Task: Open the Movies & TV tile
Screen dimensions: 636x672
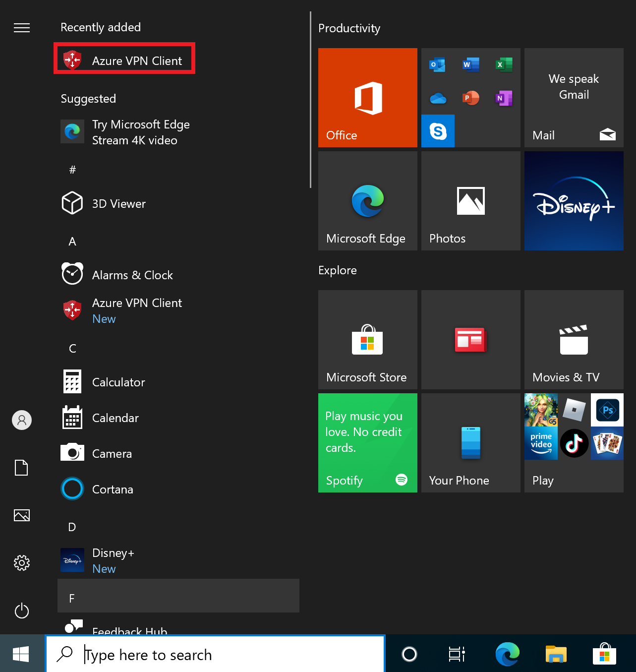Action: tap(574, 340)
